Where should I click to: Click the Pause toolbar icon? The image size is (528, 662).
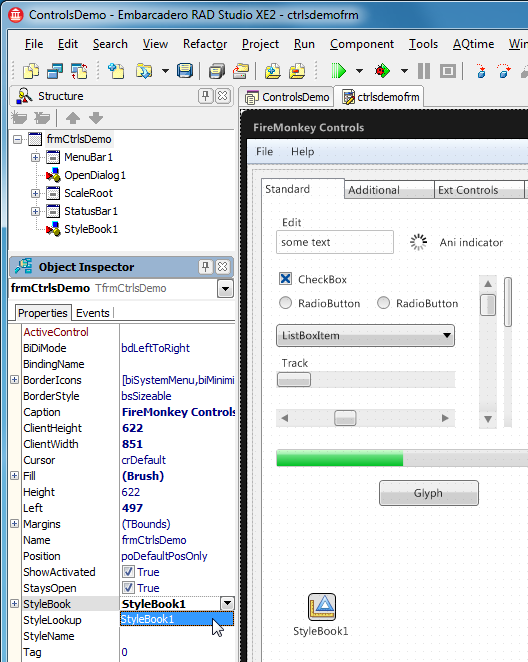click(x=424, y=71)
